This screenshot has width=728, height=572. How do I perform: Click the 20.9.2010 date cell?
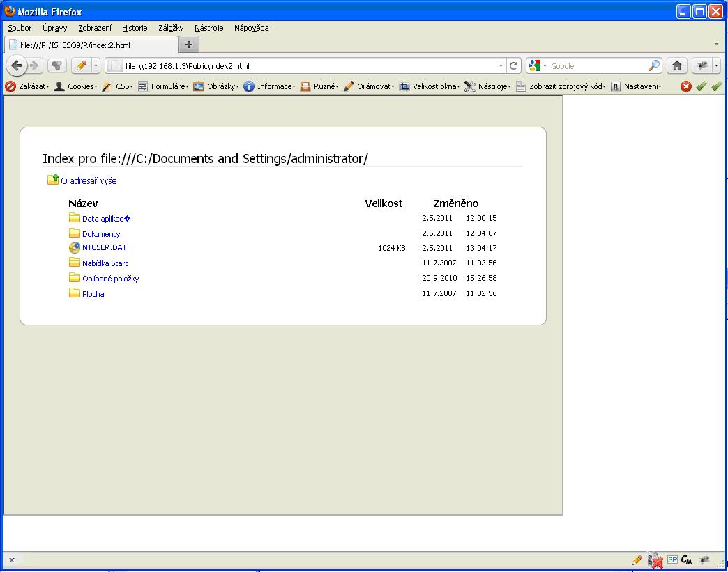coord(439,278)
